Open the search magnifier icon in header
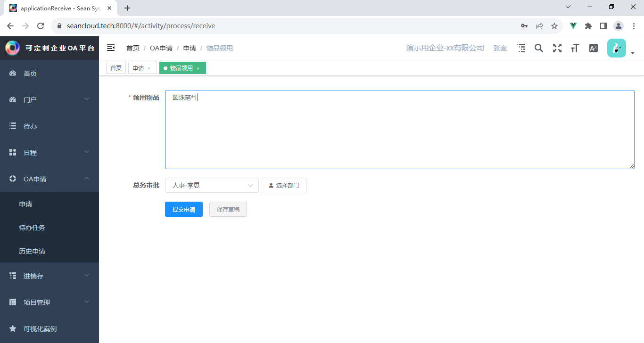 [x=539, y=48]
